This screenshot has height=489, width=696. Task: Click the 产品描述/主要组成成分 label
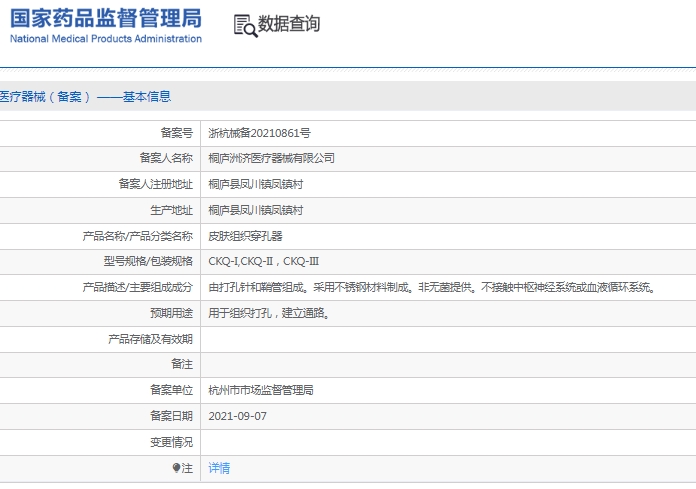[138, 287]
